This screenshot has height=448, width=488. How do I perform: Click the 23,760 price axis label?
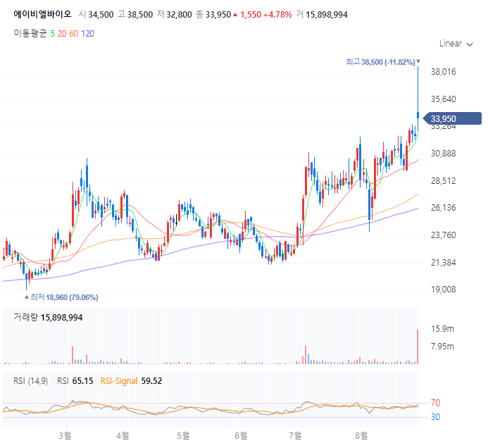tap(443, 235)
